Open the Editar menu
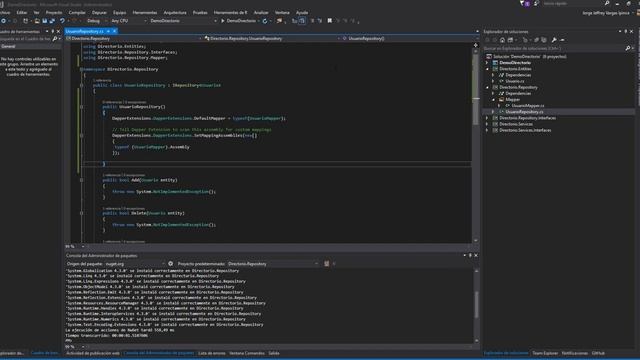This screenshot has width=640, height=360. point(22,13)
